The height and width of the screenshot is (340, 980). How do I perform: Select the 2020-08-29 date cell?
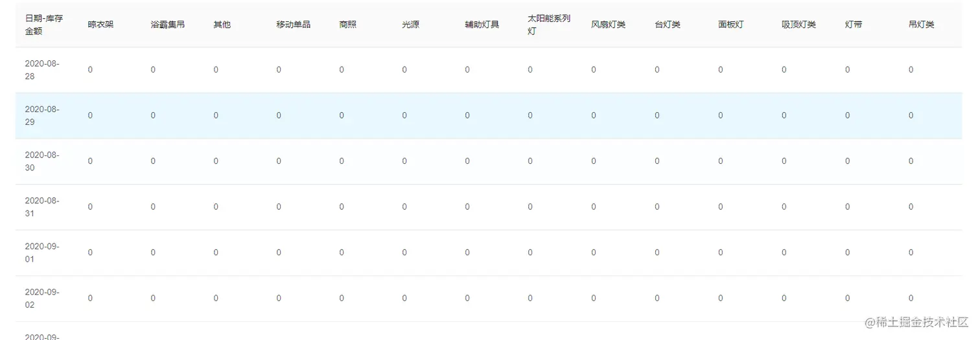click(42, 115)
